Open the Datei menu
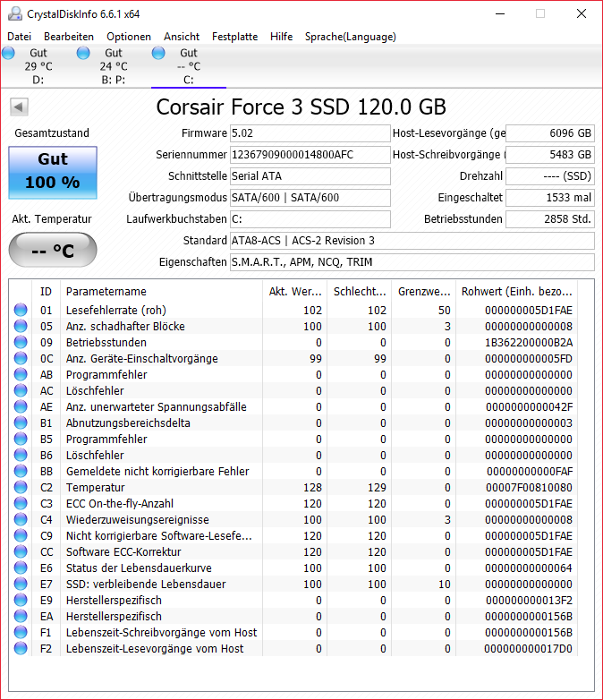This screenshot has height=700, width=603. (x=19, y=37)
